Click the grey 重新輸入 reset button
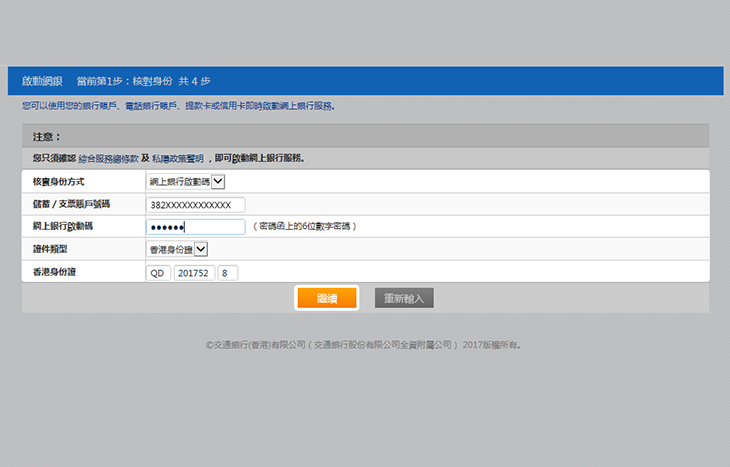The image size is (730, 467). [x=404, y=298]
